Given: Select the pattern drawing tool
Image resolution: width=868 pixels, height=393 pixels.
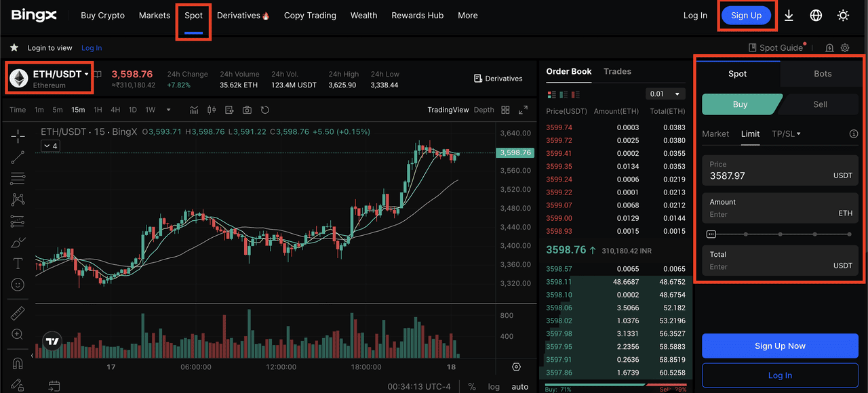Looking at the screenshot, I should (x=18, y=200).
